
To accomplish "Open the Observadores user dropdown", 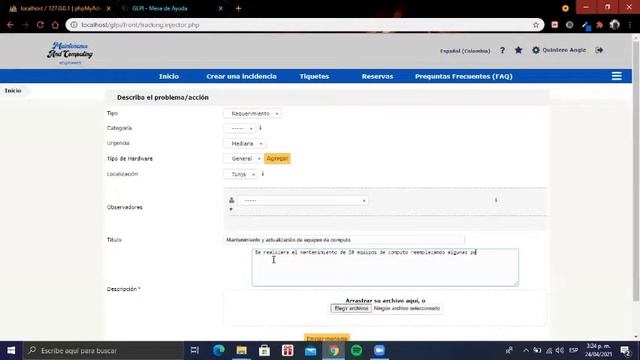I will [x=302, y=200].
